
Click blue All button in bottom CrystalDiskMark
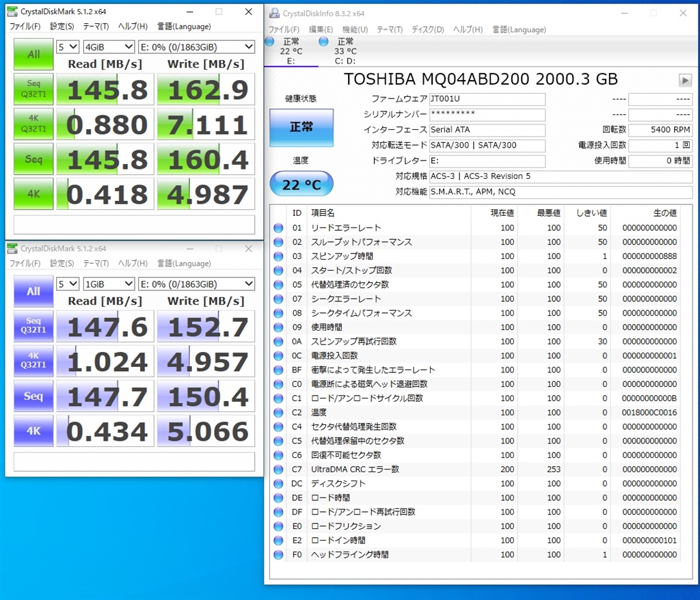33,291
